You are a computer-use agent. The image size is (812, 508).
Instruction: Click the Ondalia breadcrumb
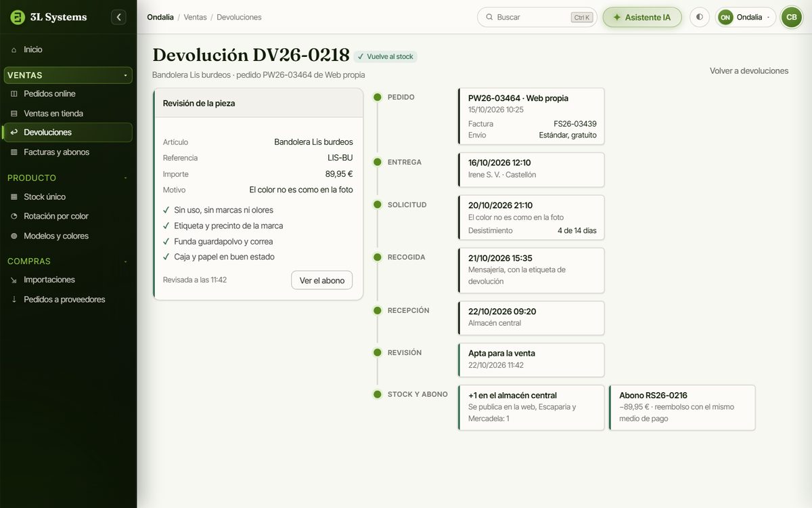160,17
